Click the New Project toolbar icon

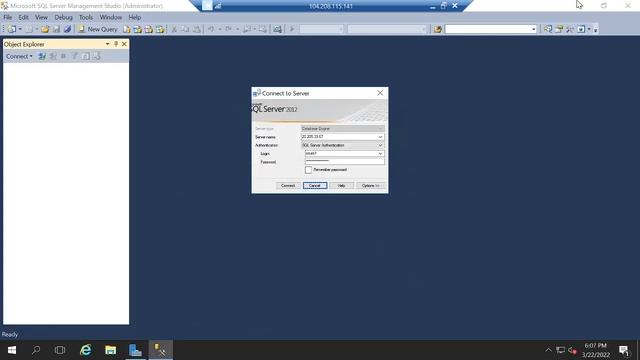(x=12, y=29)
